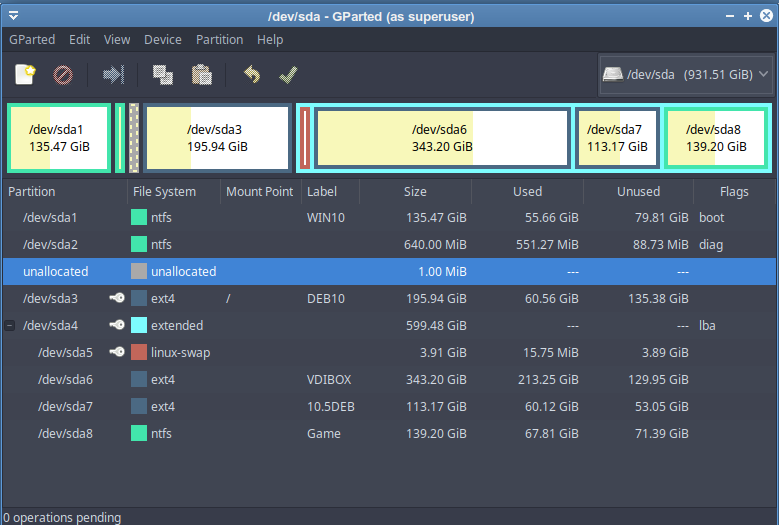This screenshot has height=525, width=779.
Task: Open the /dev/sda device selector dropdown
Action: pyautogui.click(x=686, y=75)
